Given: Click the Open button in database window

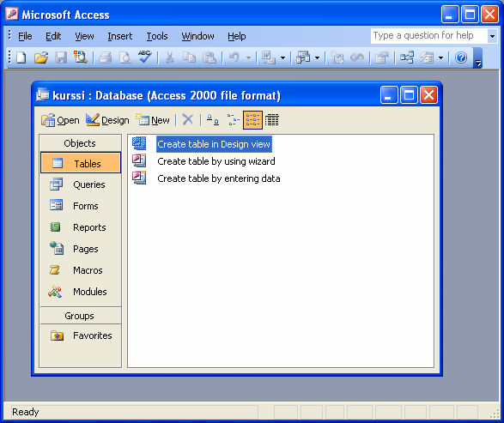Looking at the screenshot, I should (x=60, y=120).
